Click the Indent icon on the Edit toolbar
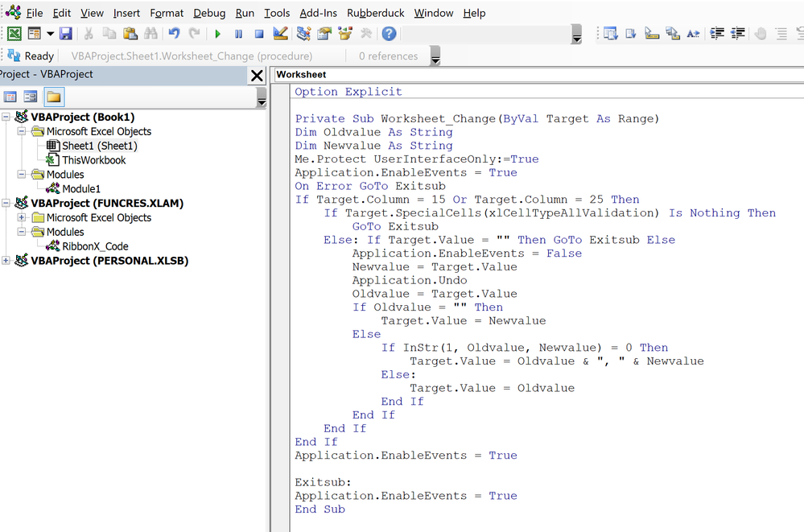 point(718,33)
